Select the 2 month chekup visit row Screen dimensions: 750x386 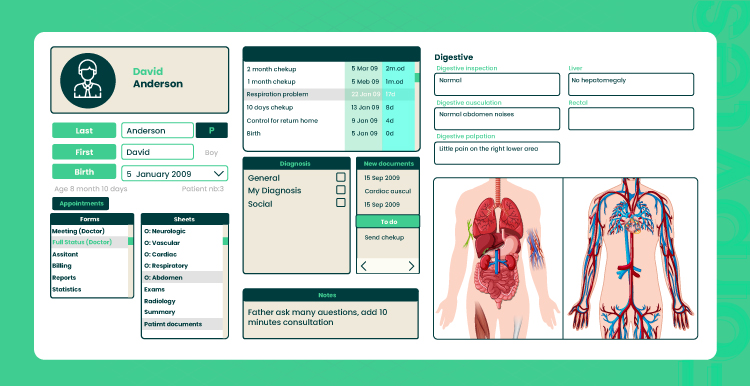tap(329, 69)
